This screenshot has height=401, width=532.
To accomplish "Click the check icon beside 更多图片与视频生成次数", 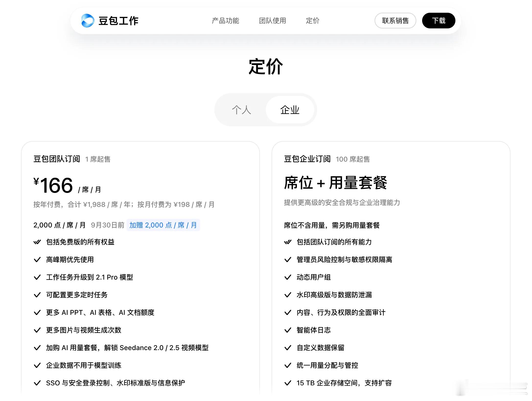I will pos(37,330).
